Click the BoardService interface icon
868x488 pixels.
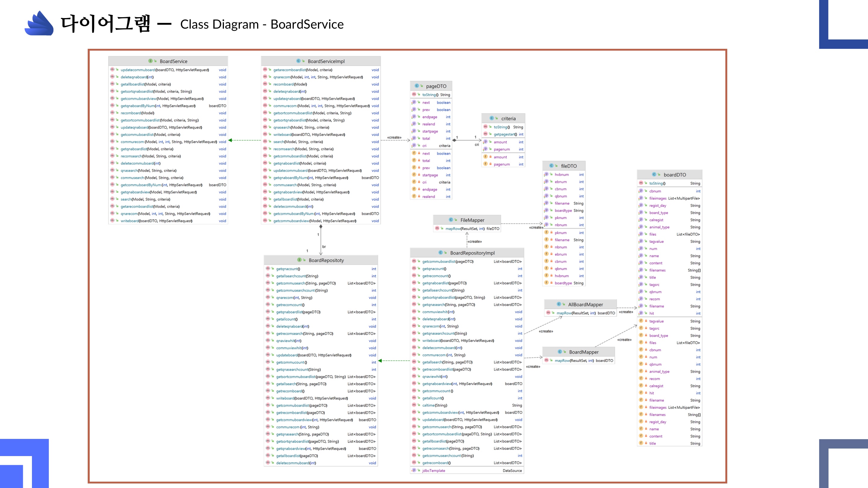[150, 61]
